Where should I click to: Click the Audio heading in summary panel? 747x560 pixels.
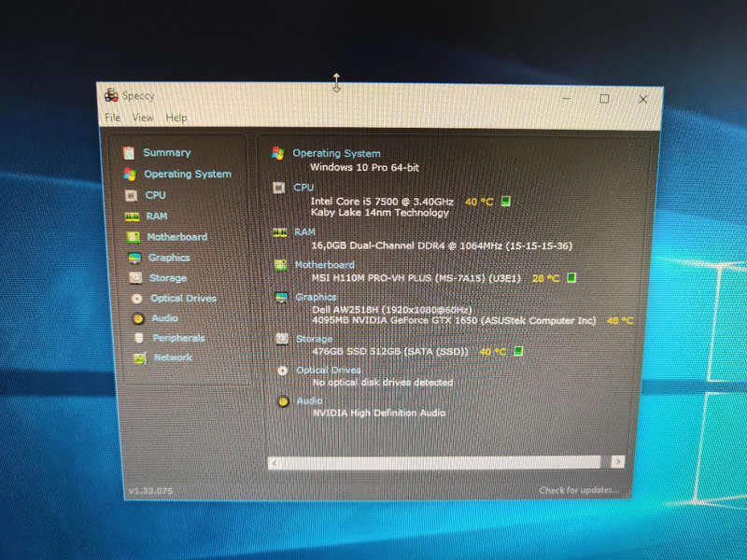point(310,400)
